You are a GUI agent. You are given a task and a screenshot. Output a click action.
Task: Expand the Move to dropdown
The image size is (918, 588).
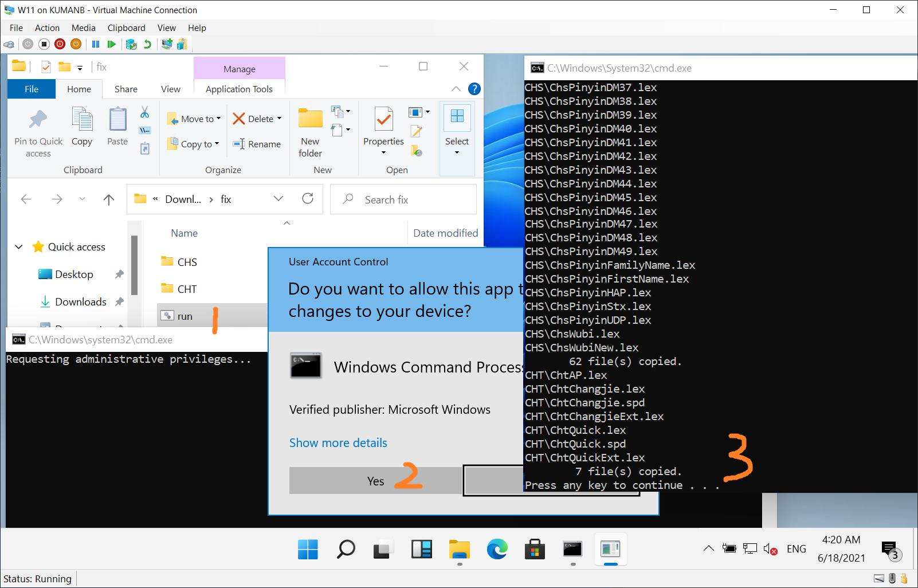click(x=218, y=119)
